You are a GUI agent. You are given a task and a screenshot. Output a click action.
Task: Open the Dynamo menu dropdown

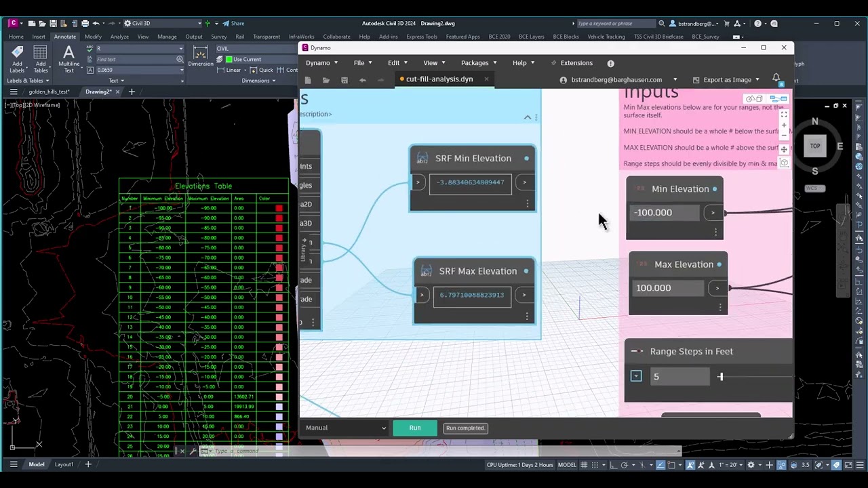tap(321, 63)
